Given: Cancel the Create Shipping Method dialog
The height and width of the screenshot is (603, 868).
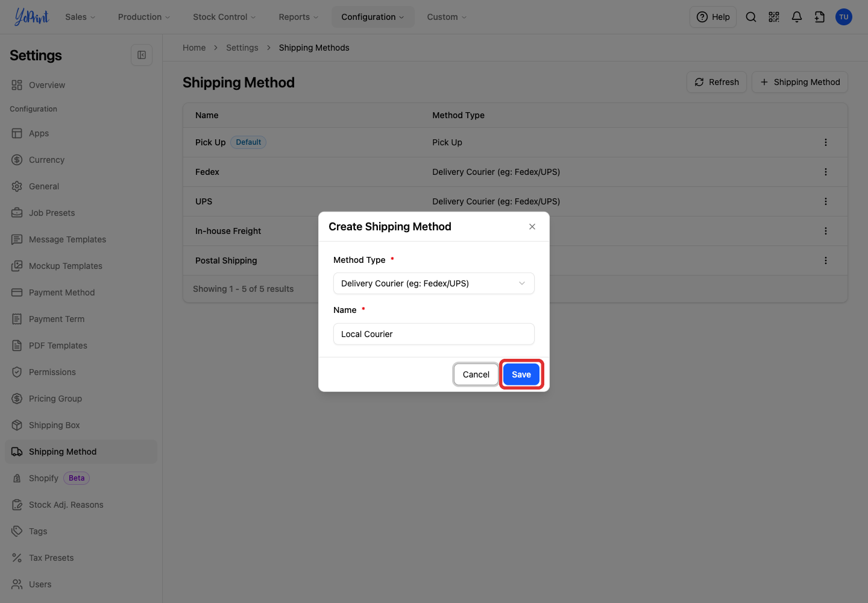Looking at the screenshot, I should point(476,374).
